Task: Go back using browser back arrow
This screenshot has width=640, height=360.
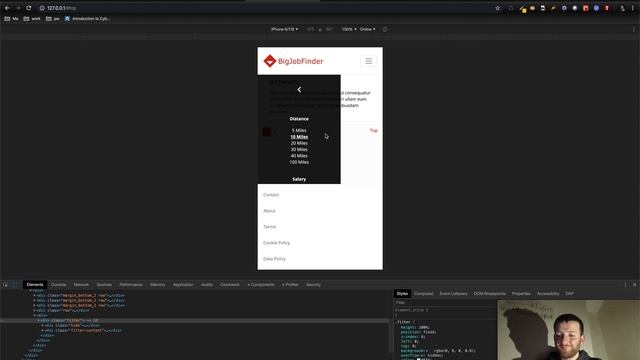Action: [7, 8]
